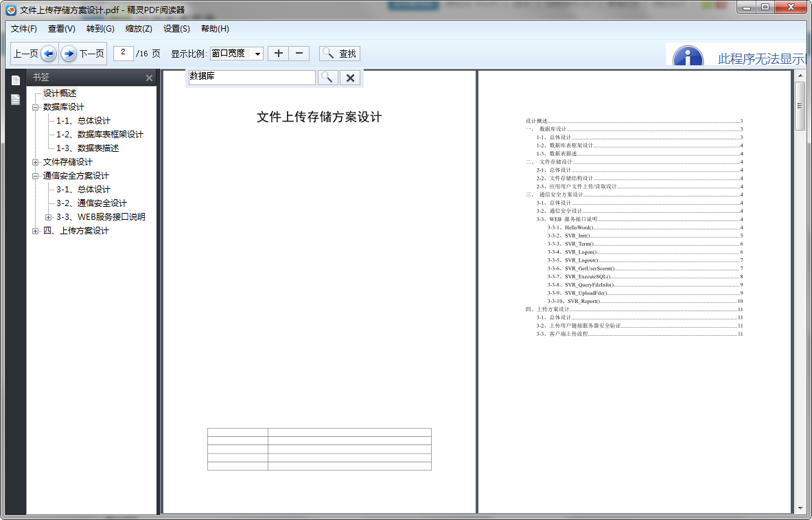Image resolution: width=812 pixels, height=520 pixels.
Task: Close the search bar with X
Action: click(x=350, y=77)
